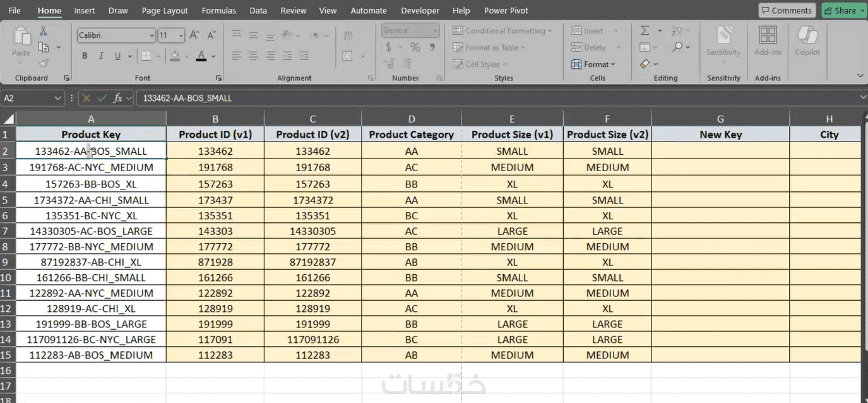Toggle Bold formatting
This screenshot has height=403, width=868.
[85, 56]
